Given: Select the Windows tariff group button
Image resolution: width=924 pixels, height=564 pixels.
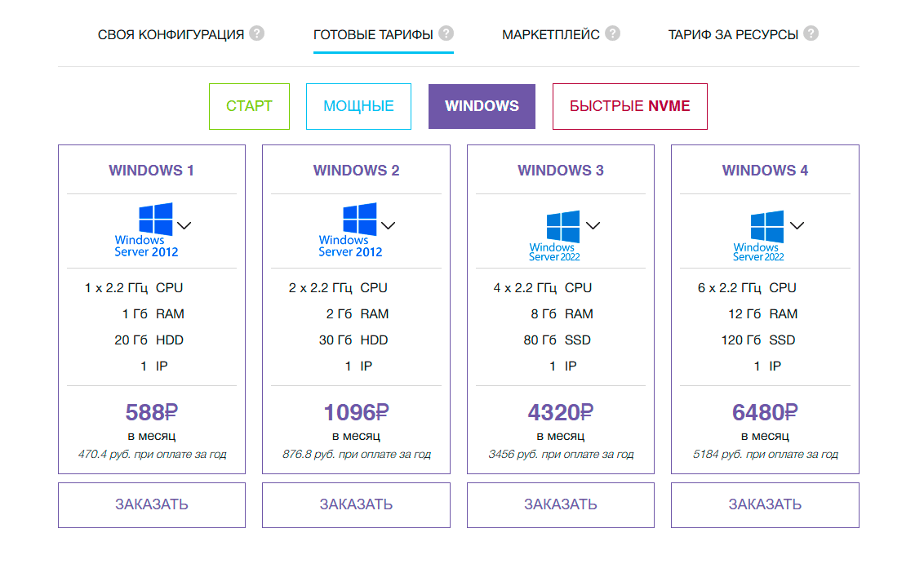Looking at the screenshot, I should click(482, 106).
